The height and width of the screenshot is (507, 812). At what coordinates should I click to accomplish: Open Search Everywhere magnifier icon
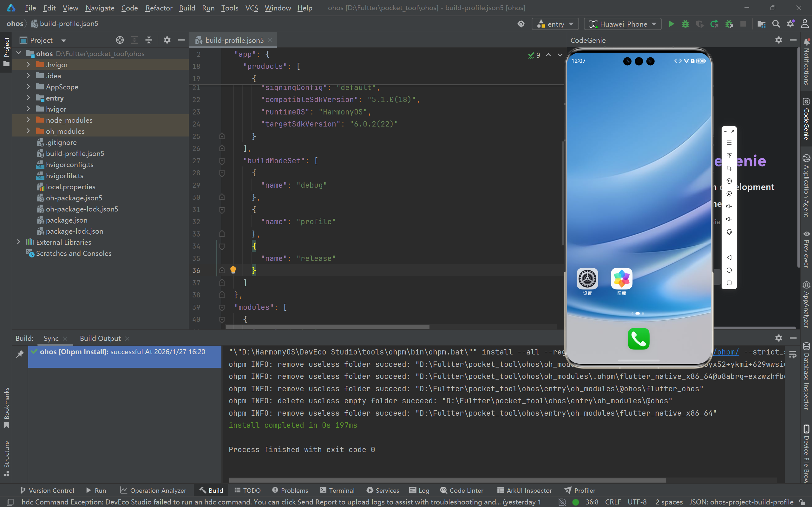tap(776, 24)
